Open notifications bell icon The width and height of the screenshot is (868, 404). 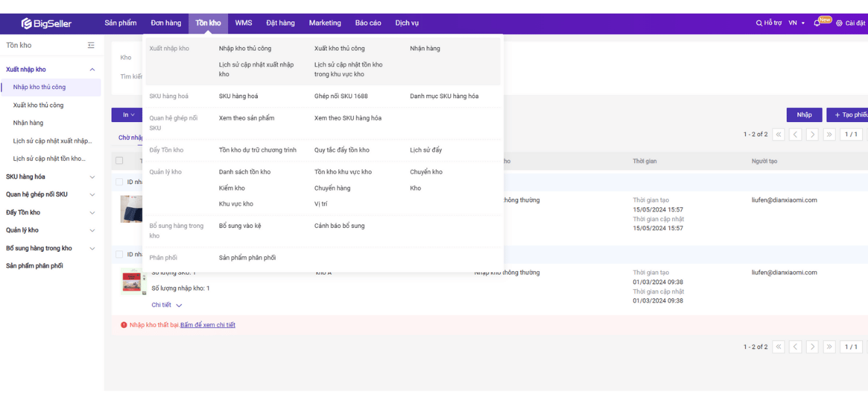coord(817,23)
